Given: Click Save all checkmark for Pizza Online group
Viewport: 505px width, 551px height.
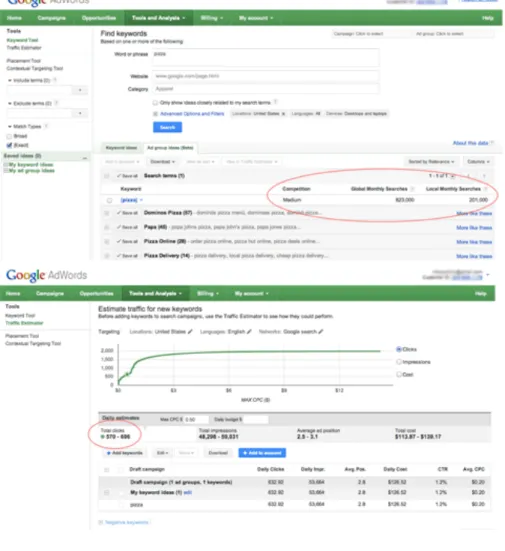Looking at the screenshot, I should (x=127, y=241).
